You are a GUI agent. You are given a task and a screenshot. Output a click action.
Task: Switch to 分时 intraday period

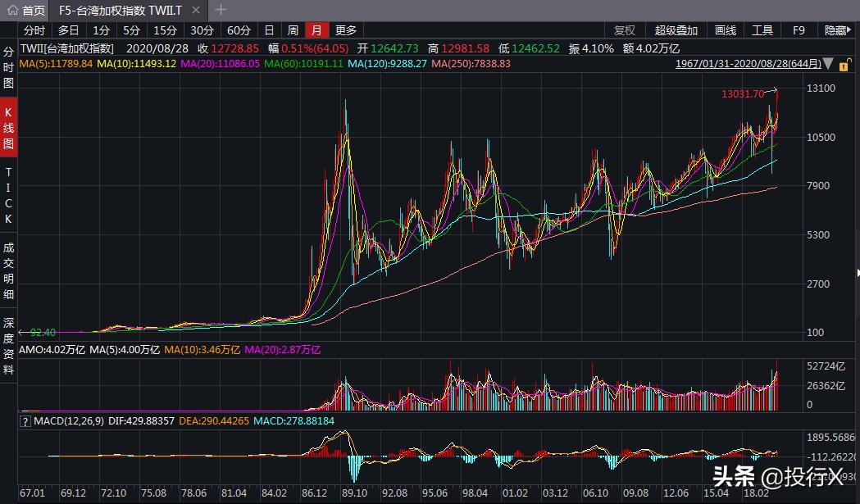coord(34,30)
